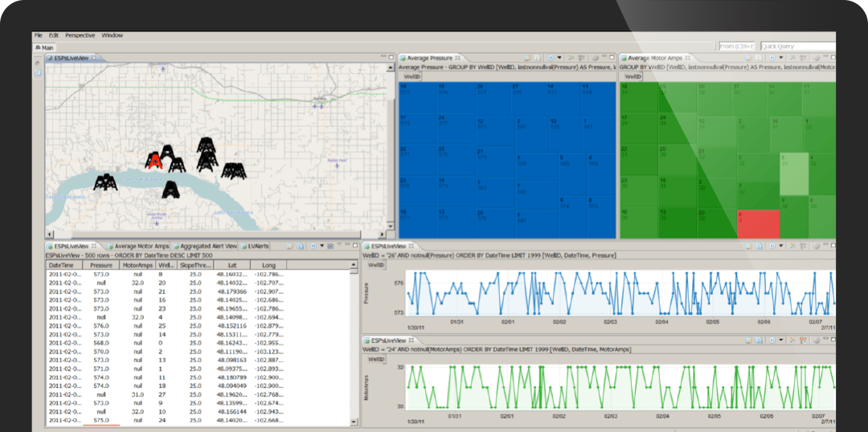Click table scrollbar down arrow
The width and height of the screenshot is (868, 432).
[x=354, y=422]
